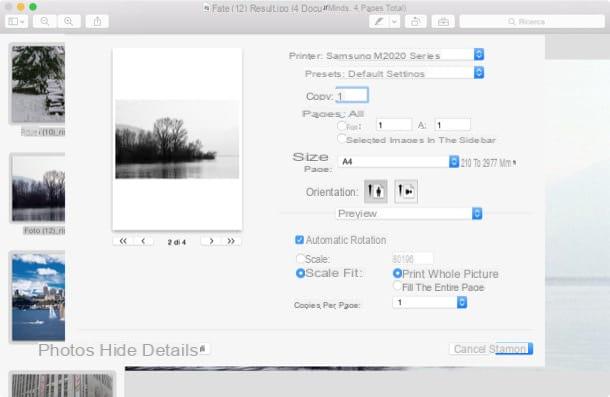
Task: Open the Printer Samsung M2020 Series dropdown
Action: [x=405, y=55]
